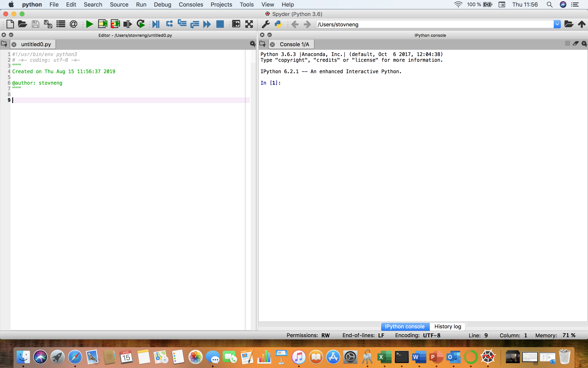Open Spotlight search in menu bar
Image resolution: width=588 pixels, height=368 pixels.
[x=549, y=4]
